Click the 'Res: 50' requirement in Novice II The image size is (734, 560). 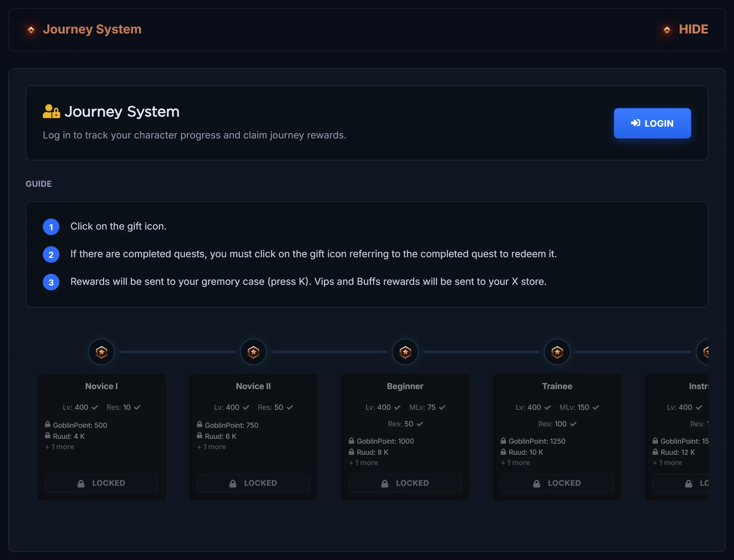tap(275, 407)
